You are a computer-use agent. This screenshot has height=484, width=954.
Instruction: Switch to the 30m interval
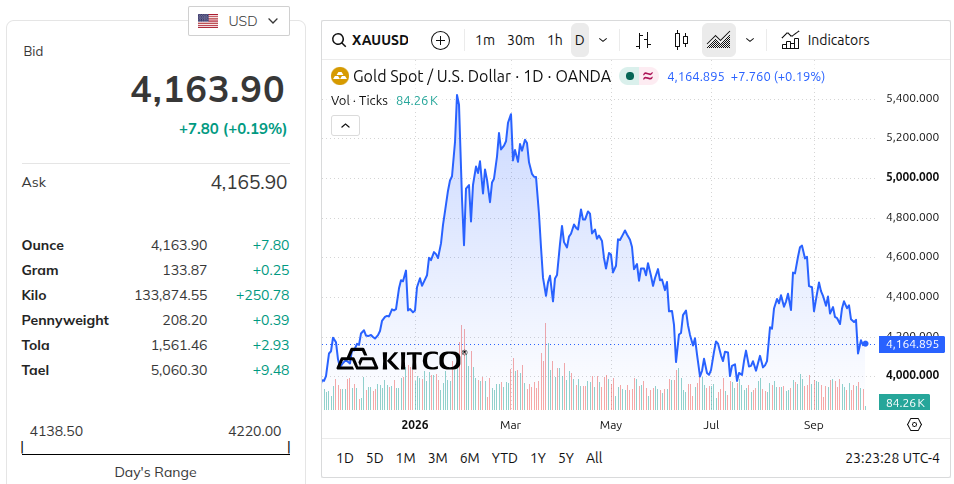[521, 41]
